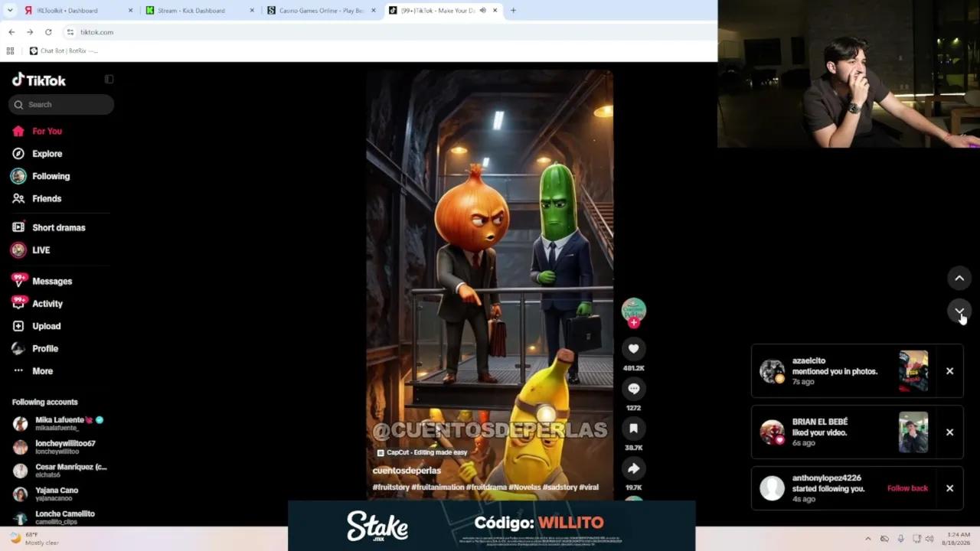
Task: Click azaelcito profile avatar
Action: click(772, 371)
